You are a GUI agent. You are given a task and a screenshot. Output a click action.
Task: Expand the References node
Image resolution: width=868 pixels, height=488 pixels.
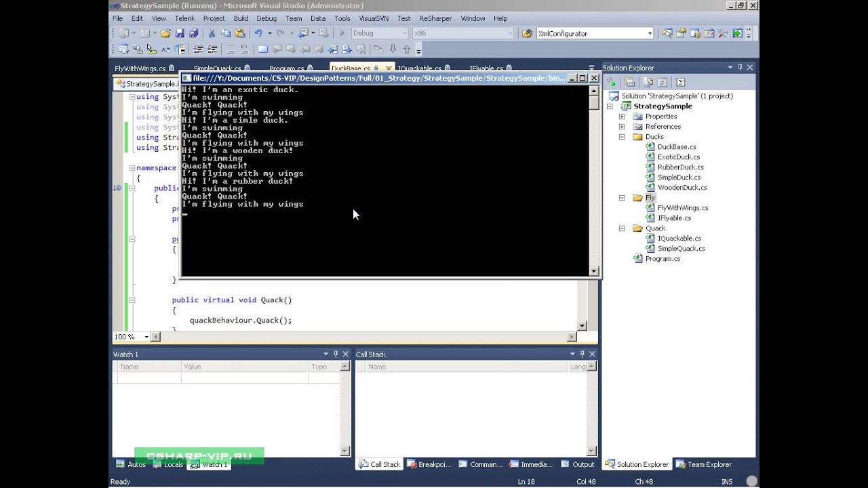pyautogui.click(x=622, y=127)
